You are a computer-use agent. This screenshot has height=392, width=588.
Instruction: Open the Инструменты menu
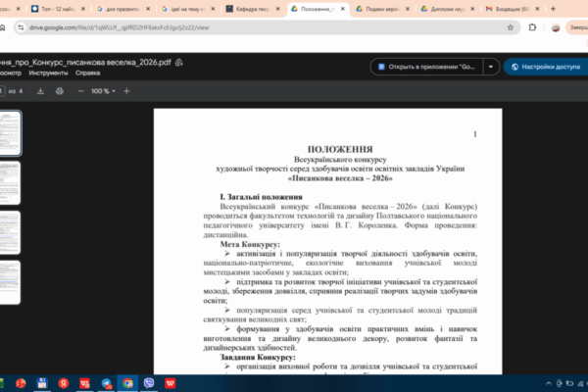pyautogui.click(x=48, y=73)
